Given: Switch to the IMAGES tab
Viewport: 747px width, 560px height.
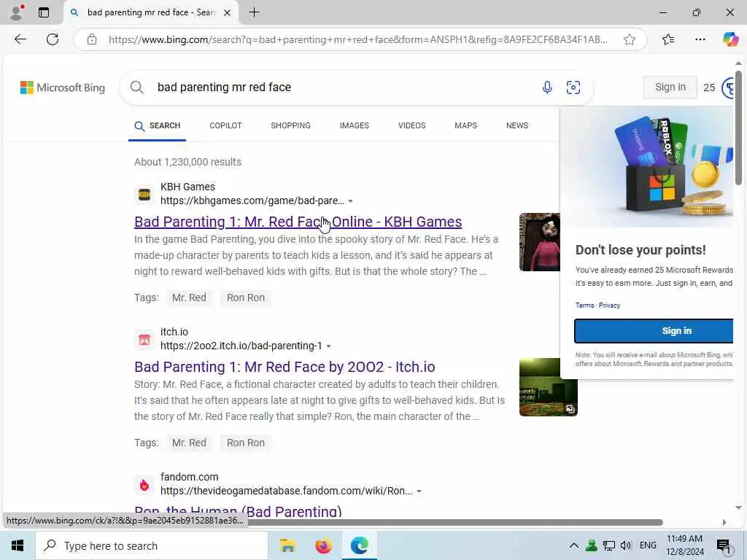Looking at the screenshot, I should (x=355, y=125).
